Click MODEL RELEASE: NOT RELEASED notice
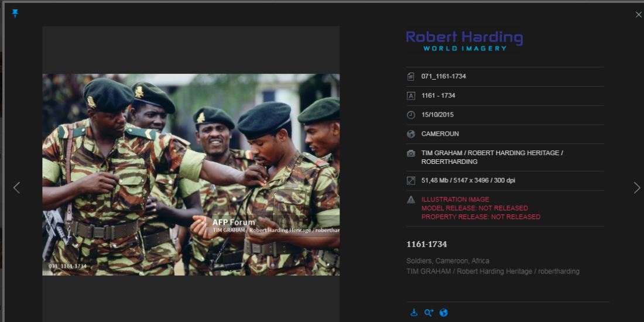The width and height of the screenshot is (644, 322). [474, 208]
